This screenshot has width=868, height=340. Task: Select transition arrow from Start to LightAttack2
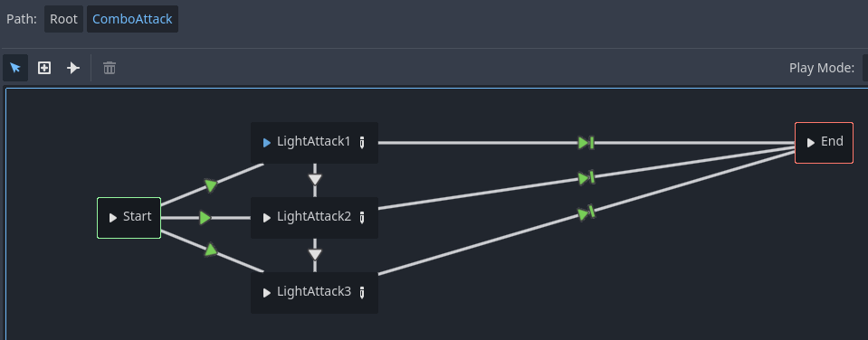coord(205,218)
